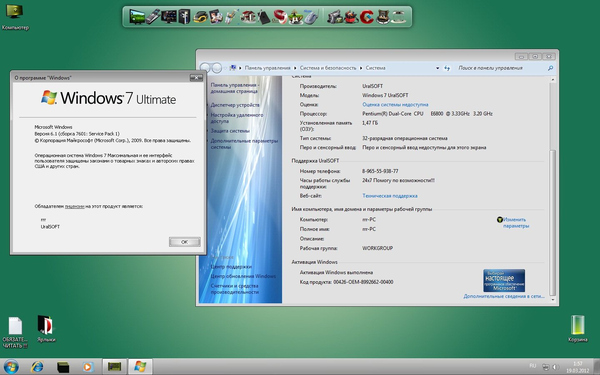Viewport: 600px width, 375px height.
Task: Click the red toolbox icon in the dock
Action: tap(351, 17)
